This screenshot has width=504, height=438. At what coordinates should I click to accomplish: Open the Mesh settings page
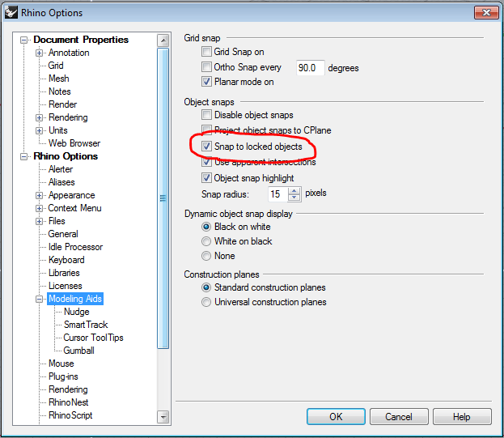click(x=59, y=79)
